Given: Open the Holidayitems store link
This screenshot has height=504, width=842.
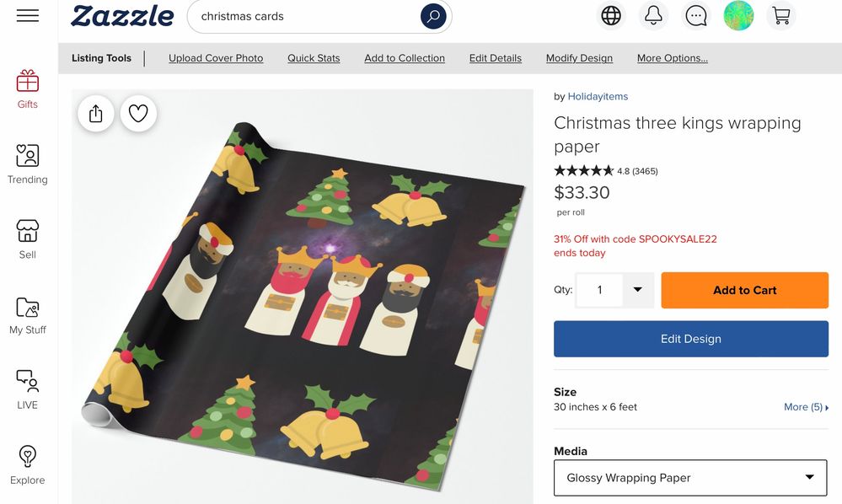Looking at the screenshot, I should pos(598,97).
